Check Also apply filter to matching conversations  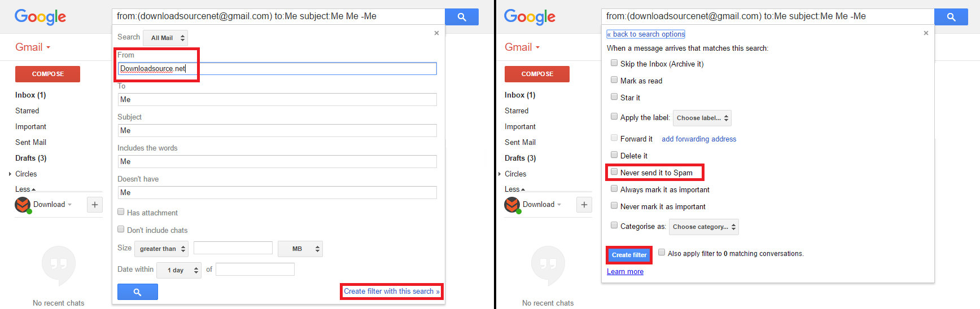[x=662, y=253]
